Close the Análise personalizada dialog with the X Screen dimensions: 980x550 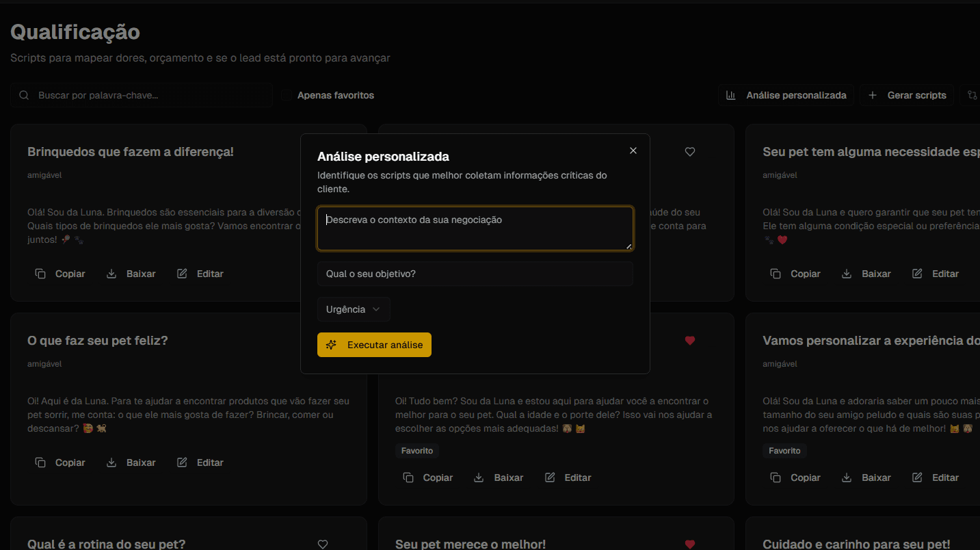coord(633,150)
